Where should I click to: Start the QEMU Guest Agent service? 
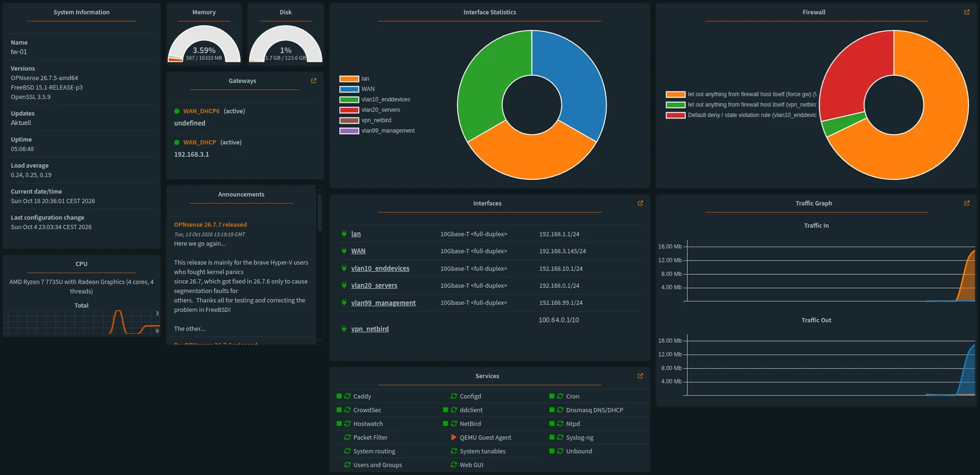tap(454, 438)
